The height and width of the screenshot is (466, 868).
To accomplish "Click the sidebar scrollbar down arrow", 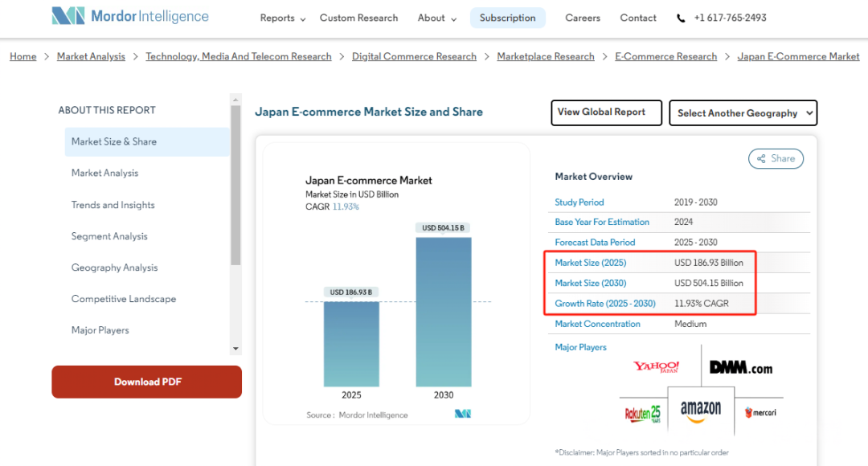I will 235,349.
